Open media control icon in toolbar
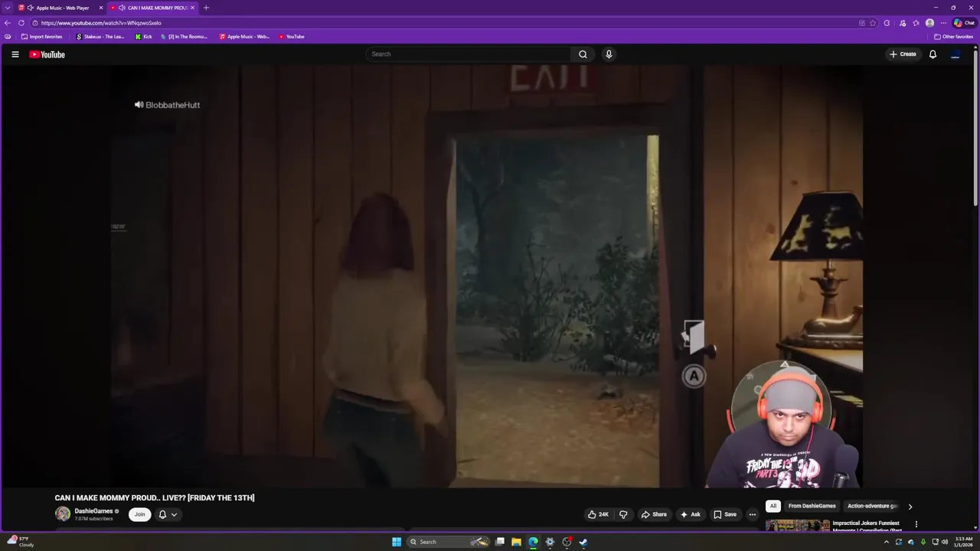Screen dimensions: 980x551 coord(903,23)
